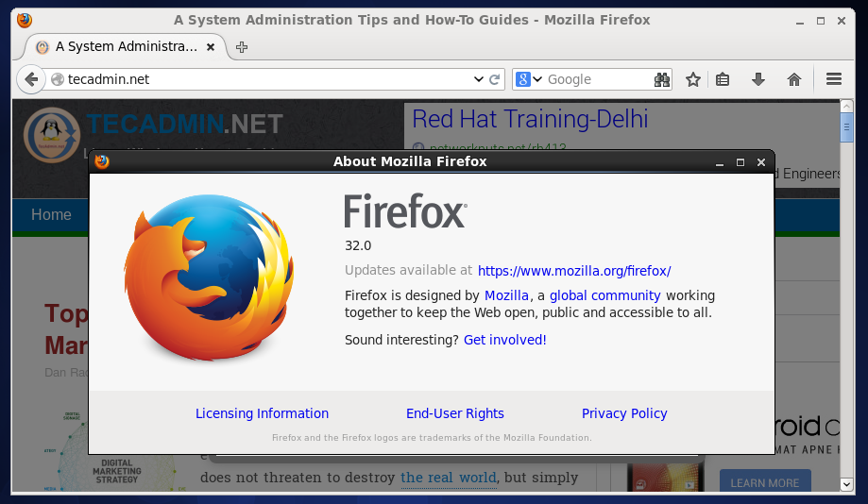Click the LEARN MORE button
The image size is (868, 504).
tap(764, 482)
